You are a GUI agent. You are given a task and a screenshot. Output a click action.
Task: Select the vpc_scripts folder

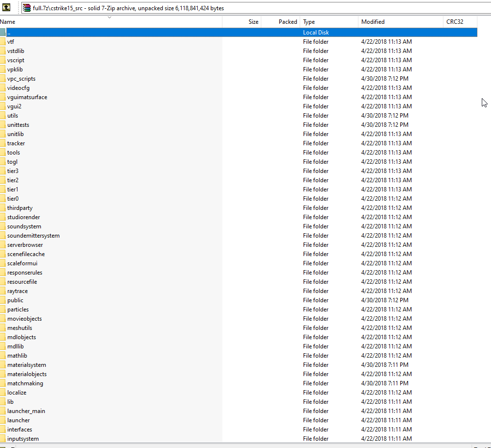[x=21, y=79]
